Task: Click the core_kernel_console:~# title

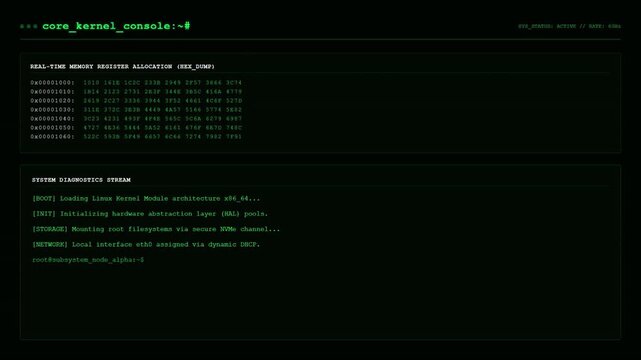Action: [116, 26]
